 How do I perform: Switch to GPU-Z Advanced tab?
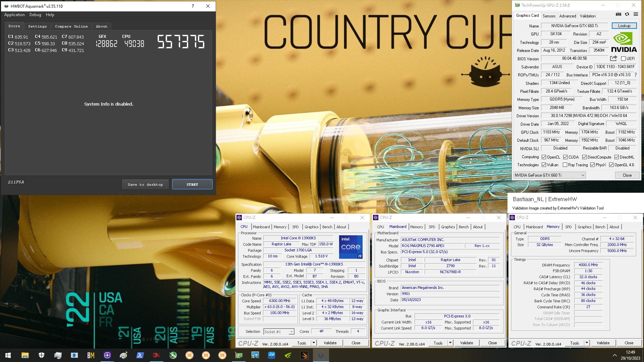[x=568, y=16]
